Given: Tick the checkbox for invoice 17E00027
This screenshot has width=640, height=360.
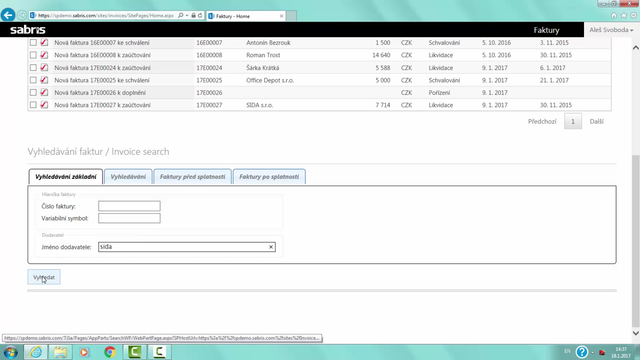Looking at the screenshot, I should tap(33, 105).
